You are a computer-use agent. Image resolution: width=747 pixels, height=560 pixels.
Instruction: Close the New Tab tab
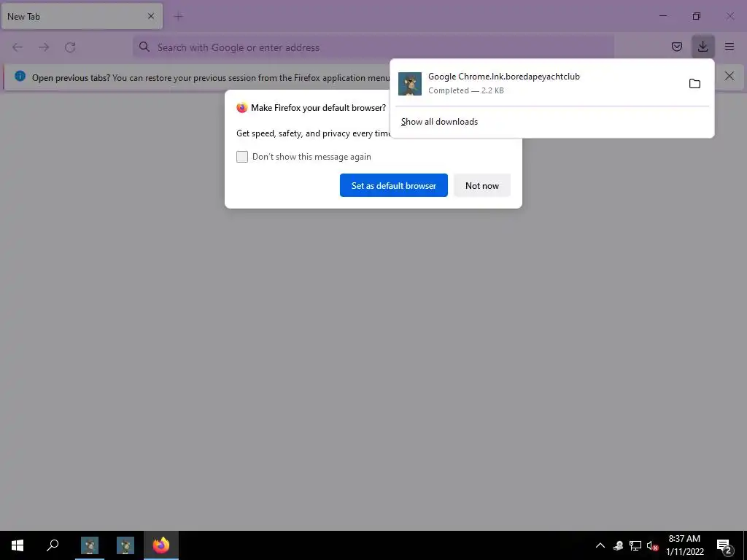(x=151, y=16)
